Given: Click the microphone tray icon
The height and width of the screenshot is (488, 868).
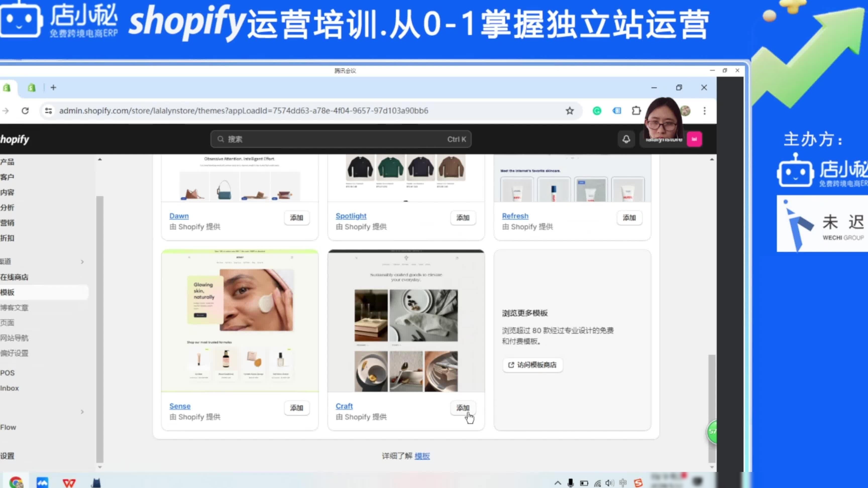Looking at the screenshot, I should (x=570, y=483).
